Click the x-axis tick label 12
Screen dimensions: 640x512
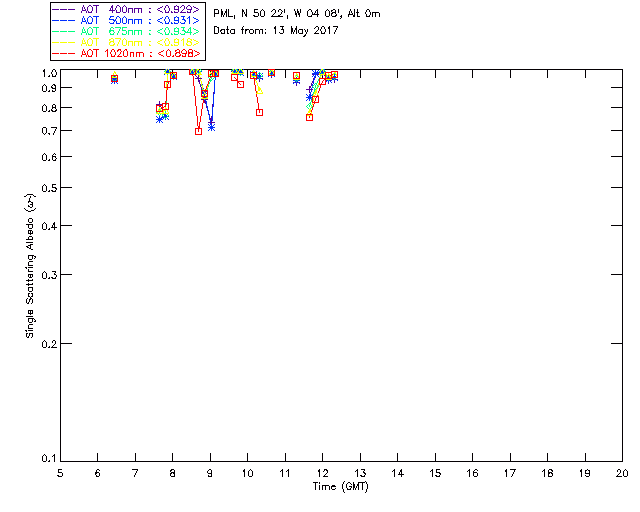[x=322, y=473]
